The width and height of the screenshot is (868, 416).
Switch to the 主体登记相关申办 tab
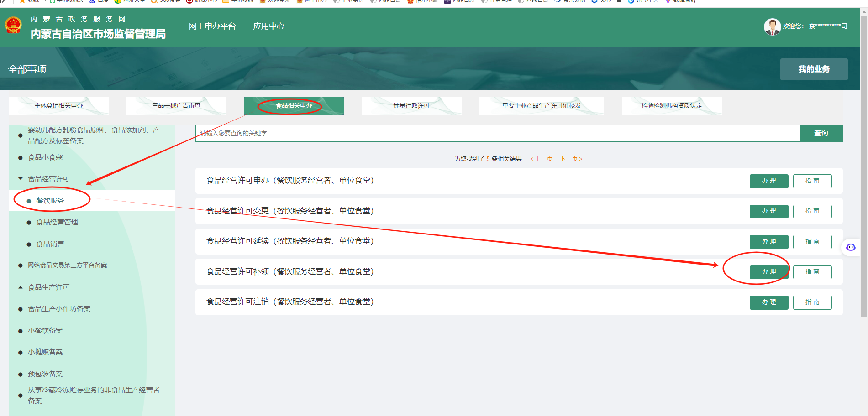pyautogui.click(x=58, y=106)
